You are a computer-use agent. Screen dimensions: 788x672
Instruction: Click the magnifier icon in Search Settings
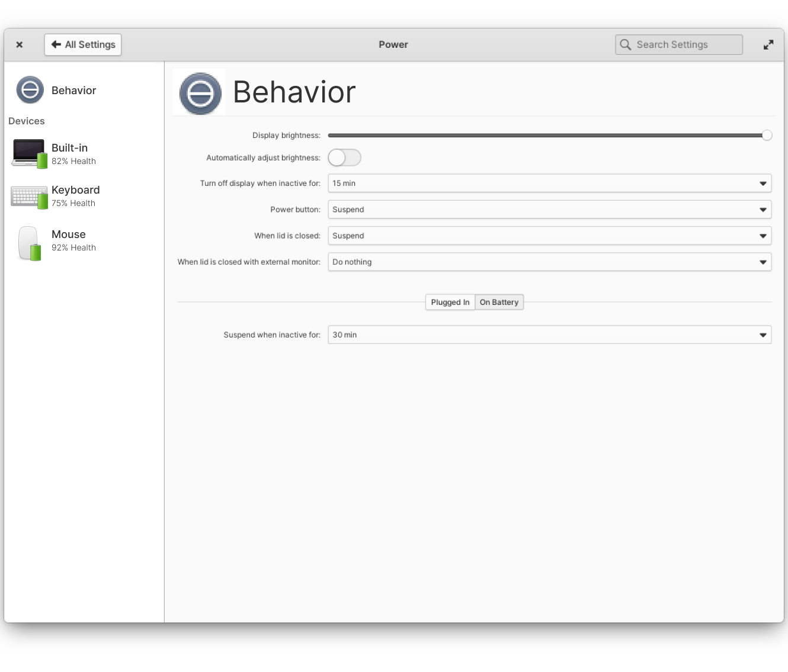626,44
